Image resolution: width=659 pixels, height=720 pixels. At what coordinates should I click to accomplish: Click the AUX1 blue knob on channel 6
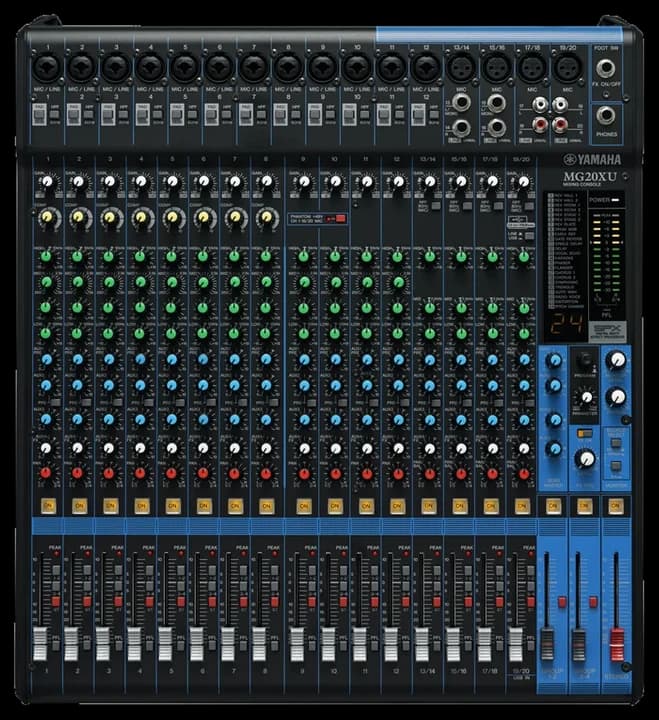pyautogui.click(x=203, y=360)
